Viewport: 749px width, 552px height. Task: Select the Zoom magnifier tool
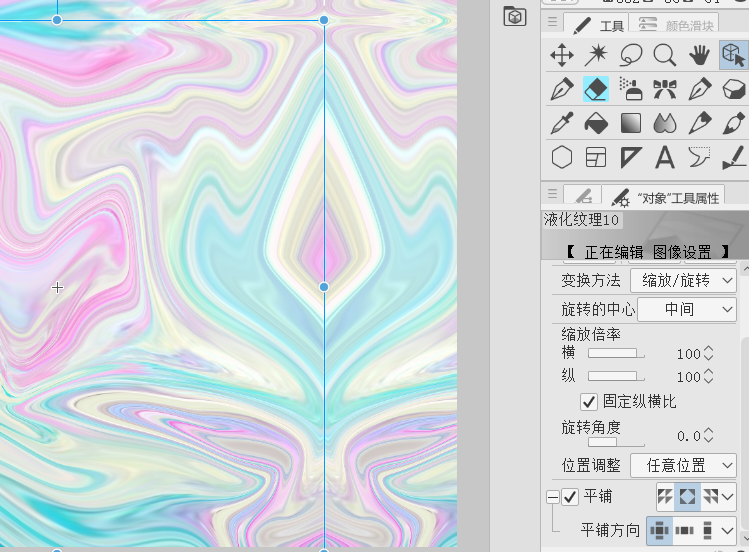(x=664, y=55)
